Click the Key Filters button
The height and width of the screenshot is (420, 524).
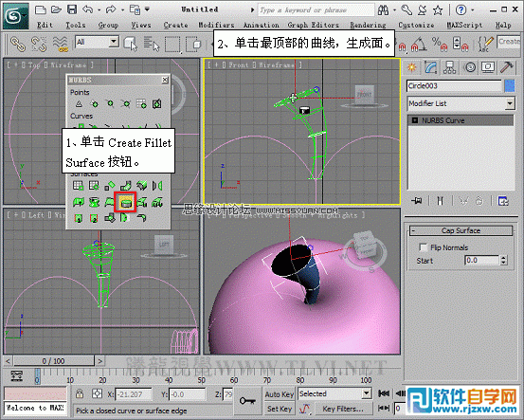click(343, 409)
